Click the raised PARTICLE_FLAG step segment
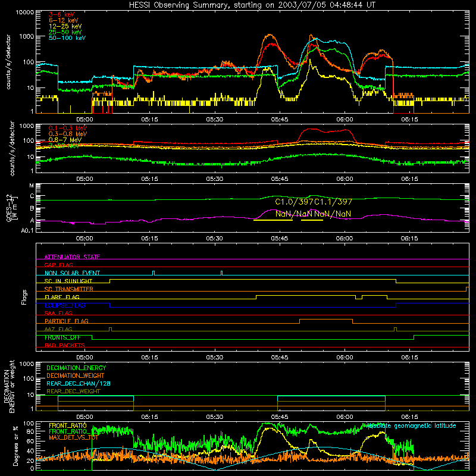 (326, 320)
